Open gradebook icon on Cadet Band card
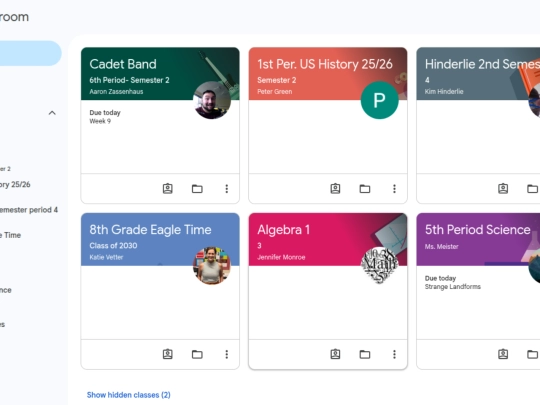 click(x=168, y=188)
